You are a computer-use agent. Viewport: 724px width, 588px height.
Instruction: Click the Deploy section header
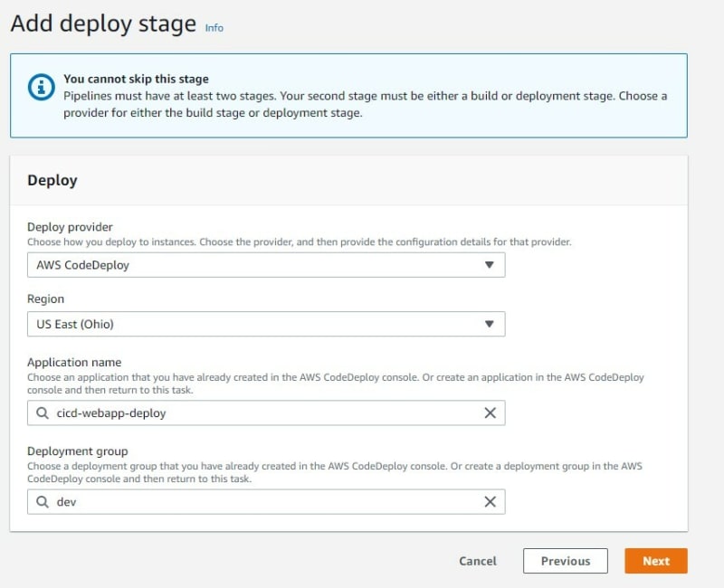[x=52, y=180]
